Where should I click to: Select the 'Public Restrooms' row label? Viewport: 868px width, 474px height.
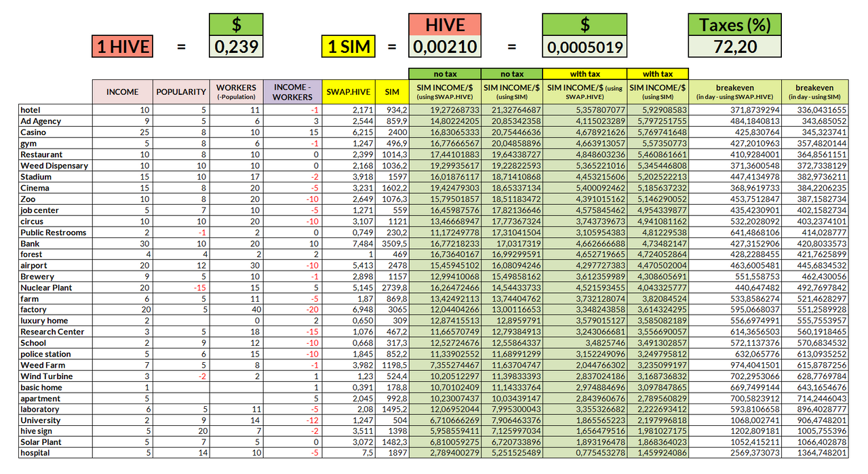click(56, 232)
